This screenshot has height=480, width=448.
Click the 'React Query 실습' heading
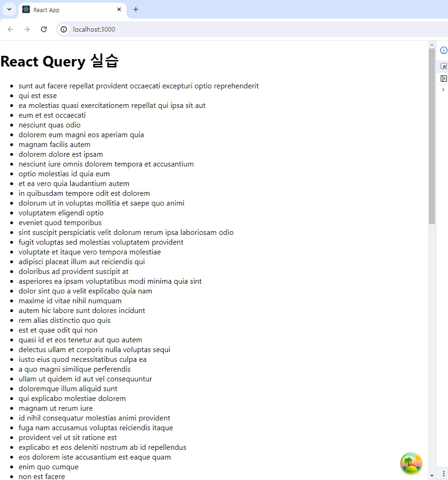point(60,61)
